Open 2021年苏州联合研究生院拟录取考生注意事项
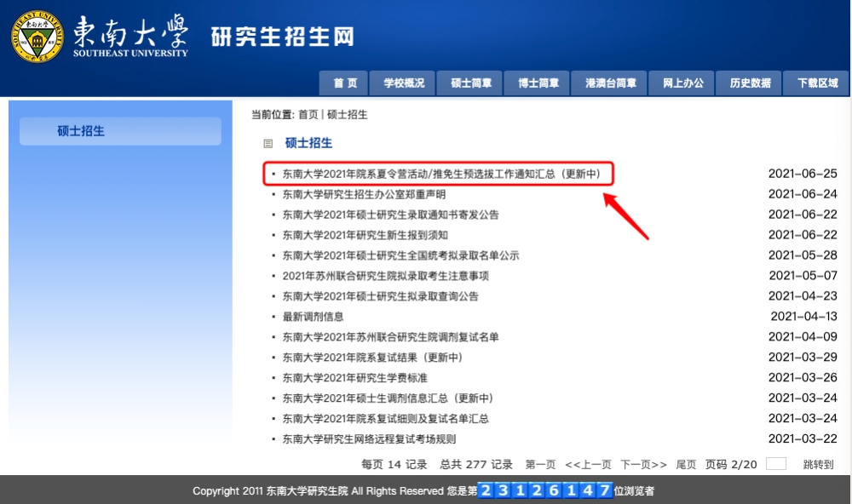 386,276
